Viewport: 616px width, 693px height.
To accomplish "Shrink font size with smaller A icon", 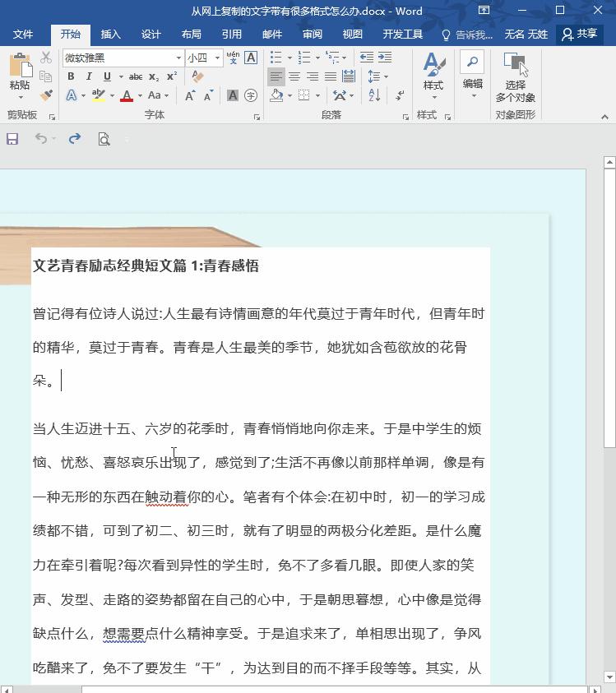I will 208,95.
